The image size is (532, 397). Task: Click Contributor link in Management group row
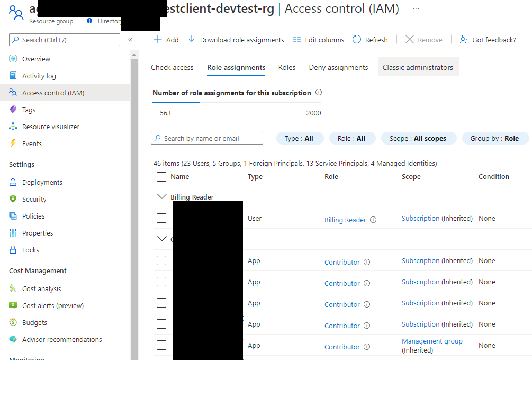pos(341,347)
